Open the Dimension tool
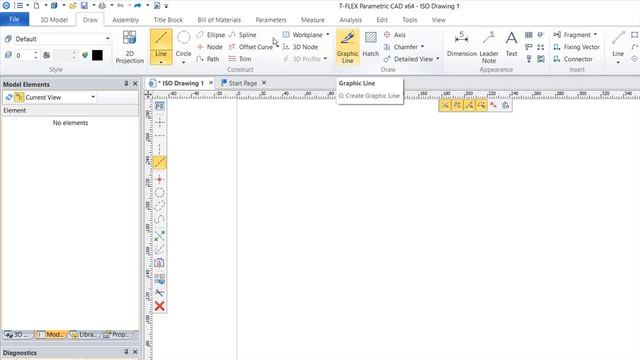Viewport: 640px width, 360px height. pyautogui.click(x=462, y=44)
